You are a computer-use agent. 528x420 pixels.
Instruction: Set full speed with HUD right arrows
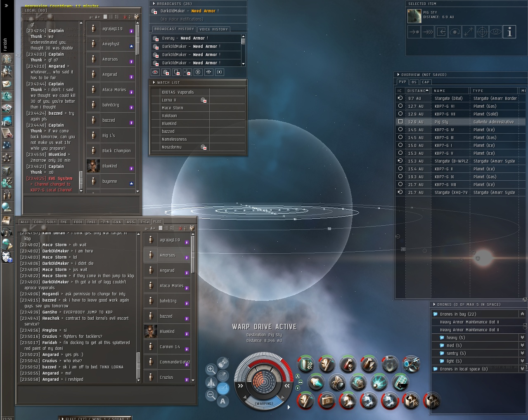(287, 386)
